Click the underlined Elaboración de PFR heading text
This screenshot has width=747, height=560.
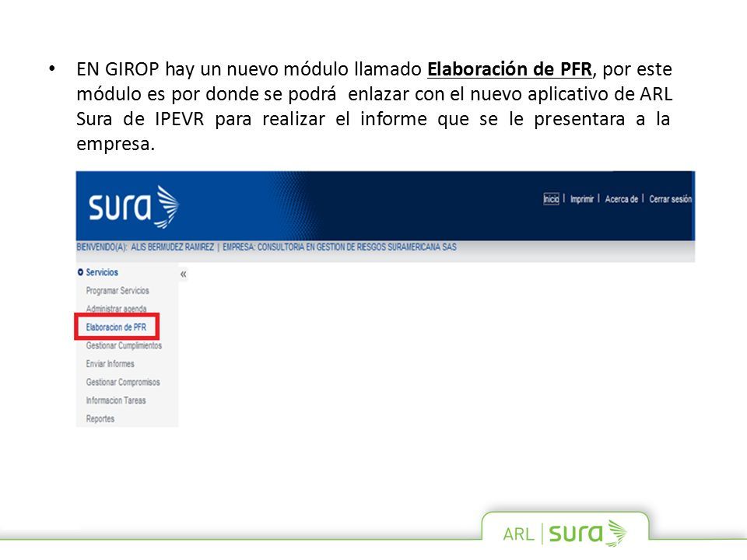509,69
